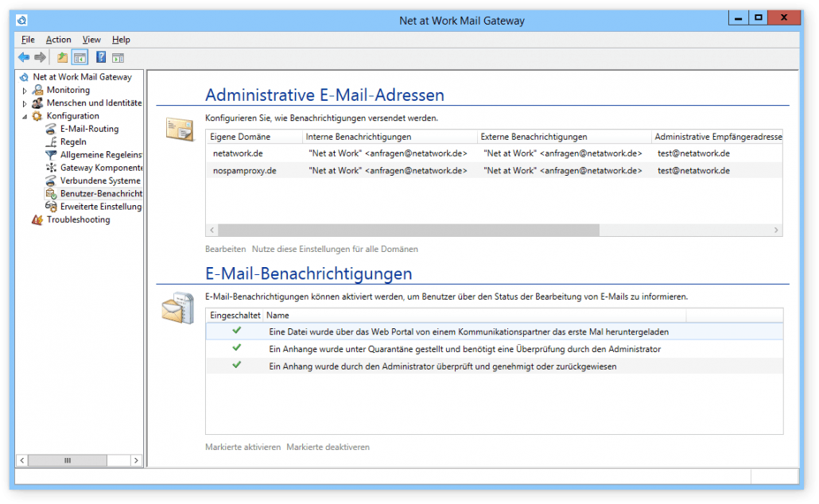Select the netatwork.de domain row
The image size is (819, 504).
click(494, 153)
